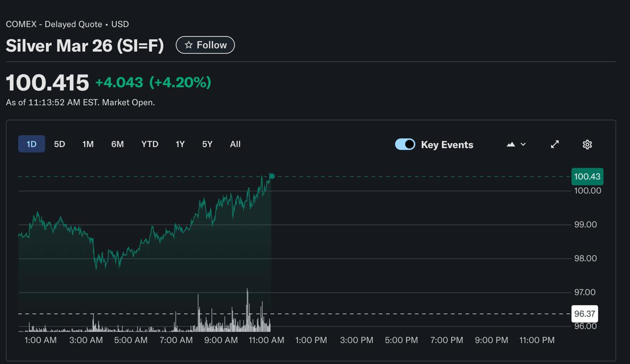
Task: Open chart settings with the gear icon
Action: point(587,144)
